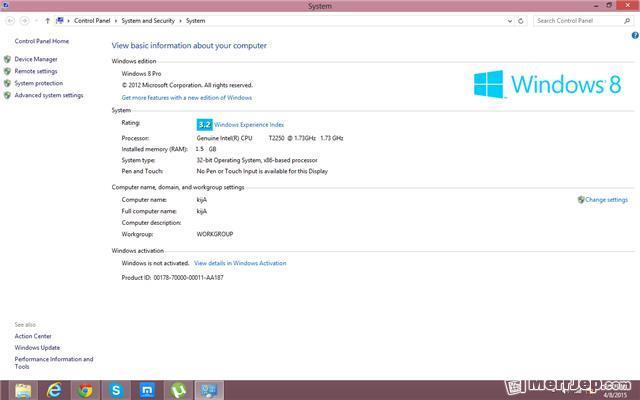This screenshot has width=640, height=400.
Task: Click the 3.2 rating badge
Action: coord(204,124)
